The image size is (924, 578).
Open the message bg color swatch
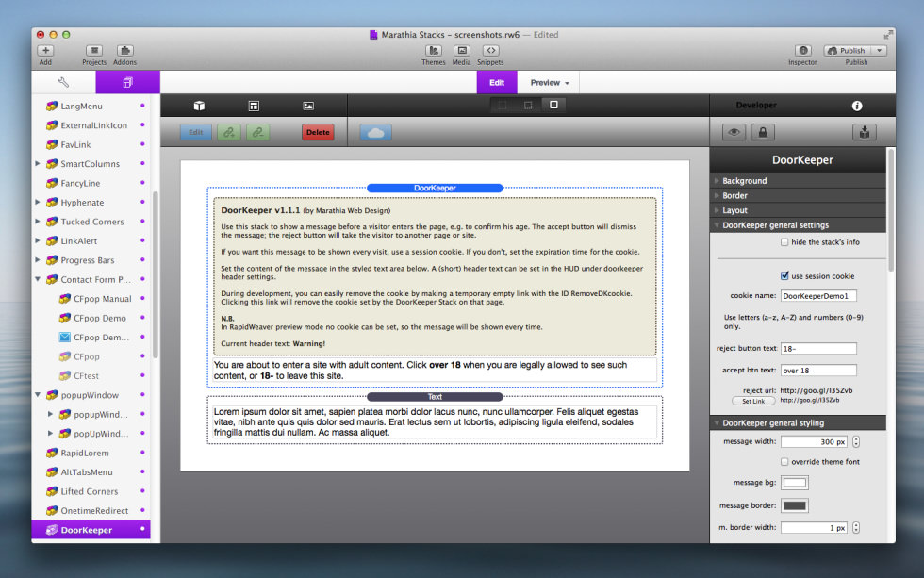(x=794, y=483)
